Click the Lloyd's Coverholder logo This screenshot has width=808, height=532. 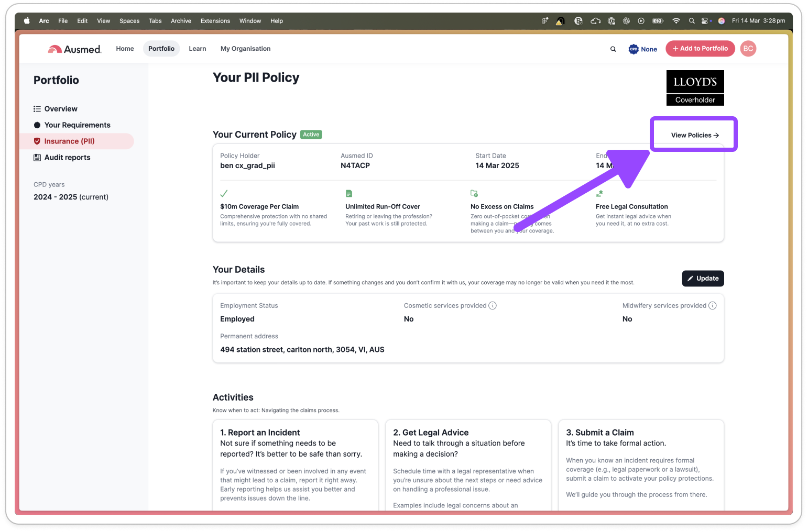(x=695, y=88)
